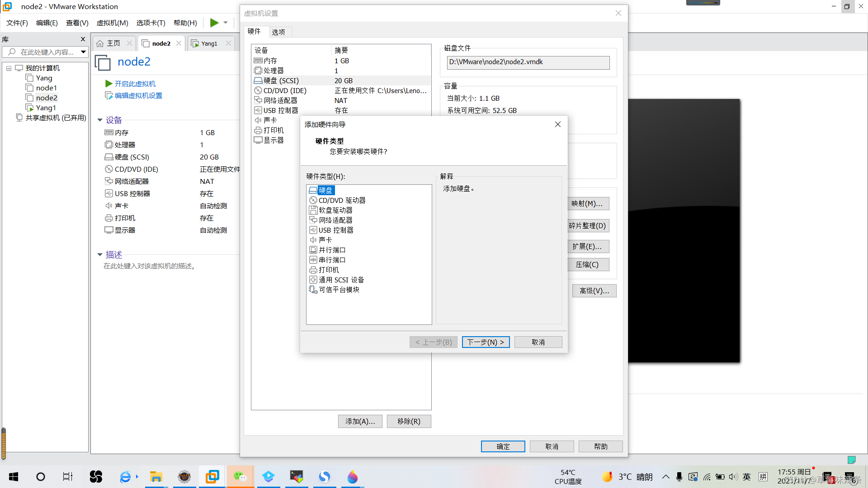Viewport: 868px width, 488px height.
Task: Open 编辑虚拟机设置 link
Action: (x=138, y=95)
